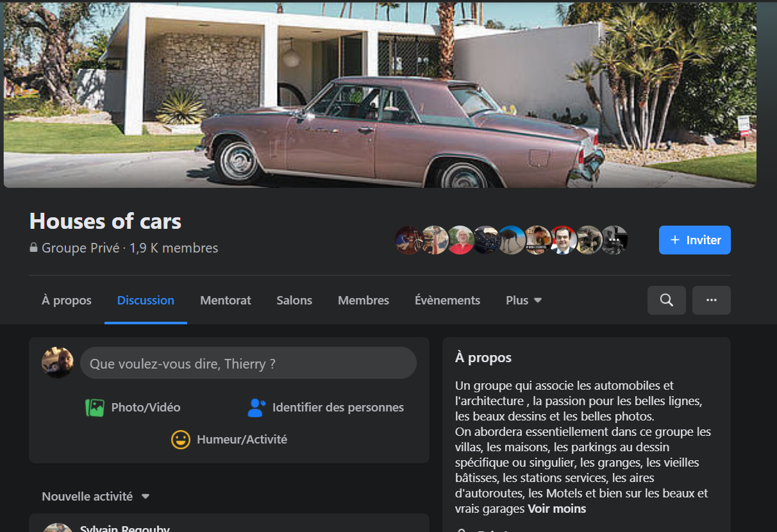The image size is (777, 532).
Task: Click the white-haired man's member avatar
Action: click(461, 240)
